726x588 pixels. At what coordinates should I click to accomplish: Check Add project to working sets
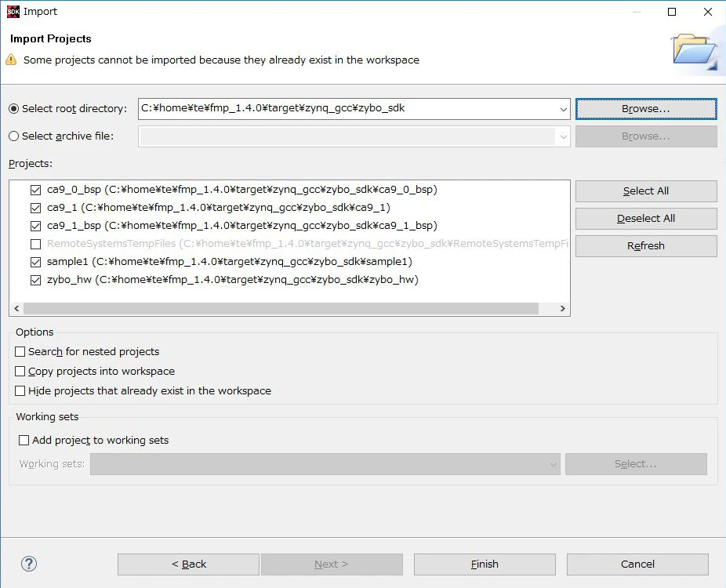pos(24,440)
